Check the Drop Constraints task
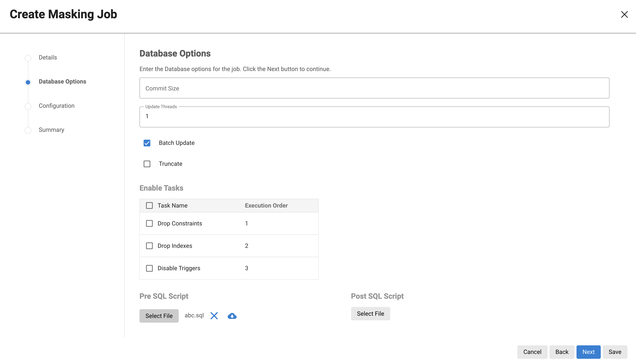The image size is (636, 364). 149,224
